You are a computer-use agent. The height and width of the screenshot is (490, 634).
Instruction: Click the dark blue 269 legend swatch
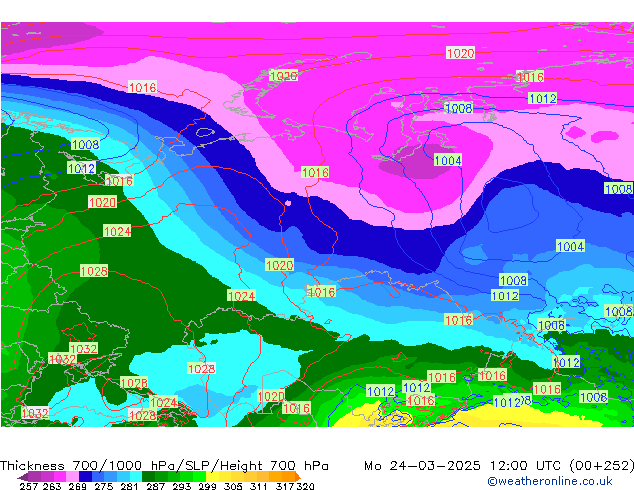[x=85, y=476]
